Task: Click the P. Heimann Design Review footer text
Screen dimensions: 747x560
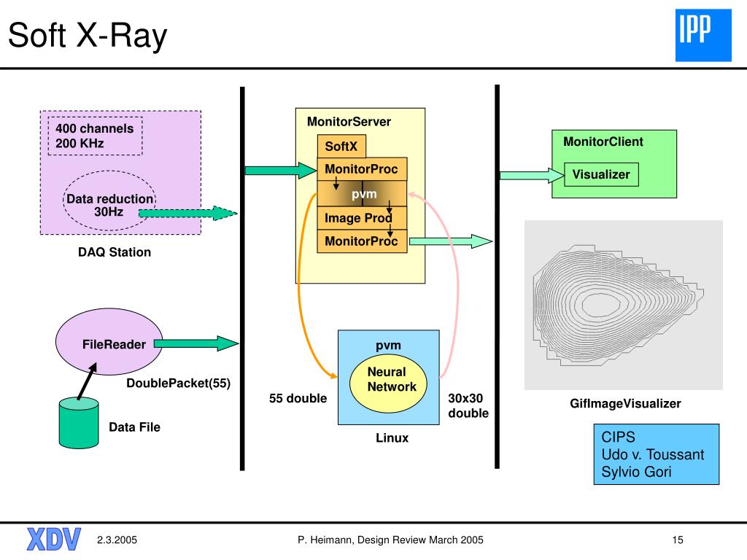Action: pos(390,540)
